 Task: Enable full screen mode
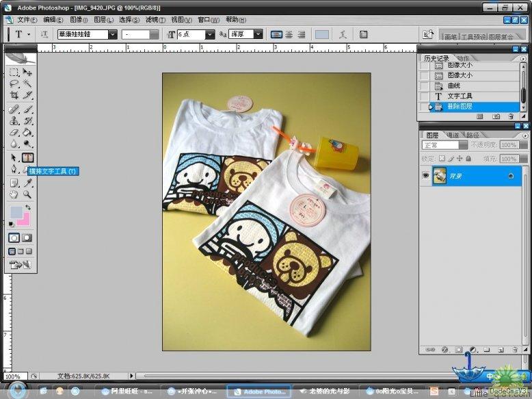pos(29,252)
